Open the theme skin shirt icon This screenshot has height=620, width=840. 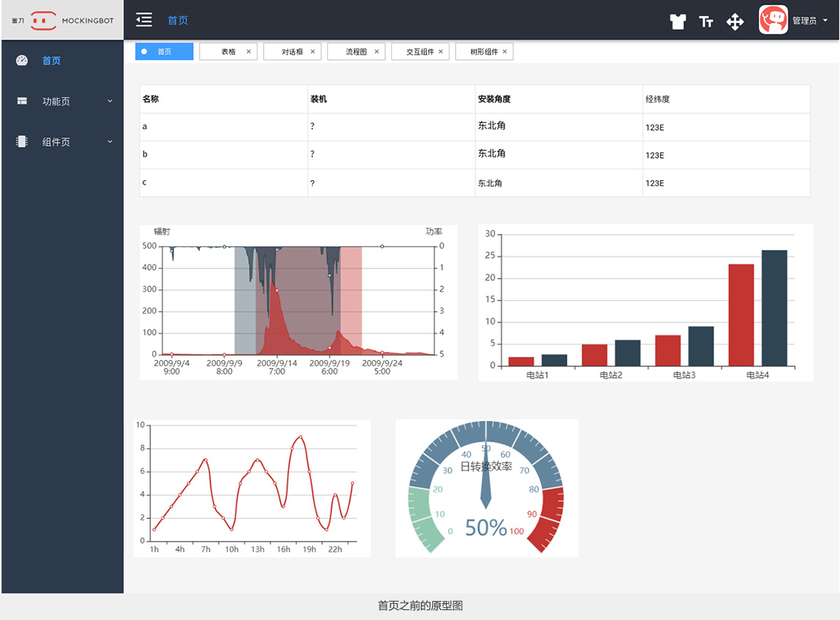677,21
